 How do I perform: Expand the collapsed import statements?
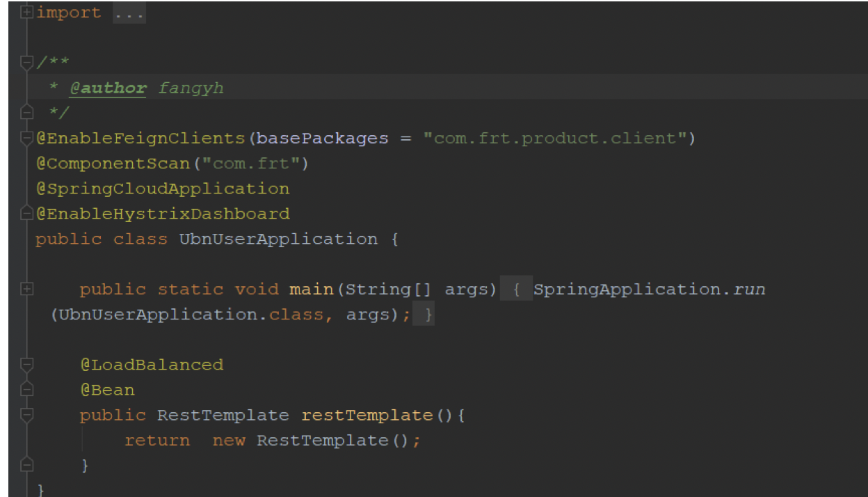pyautogui.click(x=26, y=12)
